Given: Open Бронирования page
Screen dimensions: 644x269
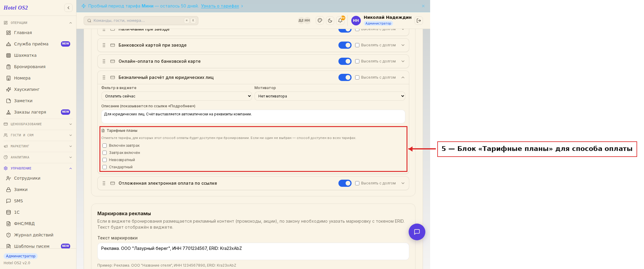Looking at the screenshot, I should 38,67.
